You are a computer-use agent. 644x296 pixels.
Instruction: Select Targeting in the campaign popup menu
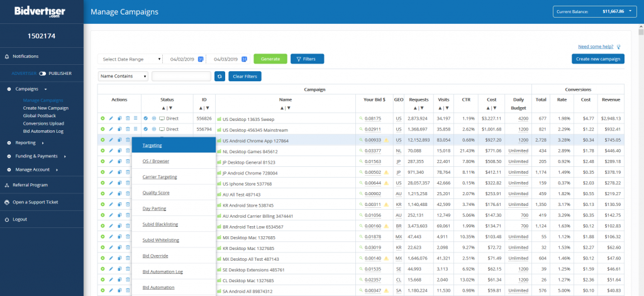(174, 145)
